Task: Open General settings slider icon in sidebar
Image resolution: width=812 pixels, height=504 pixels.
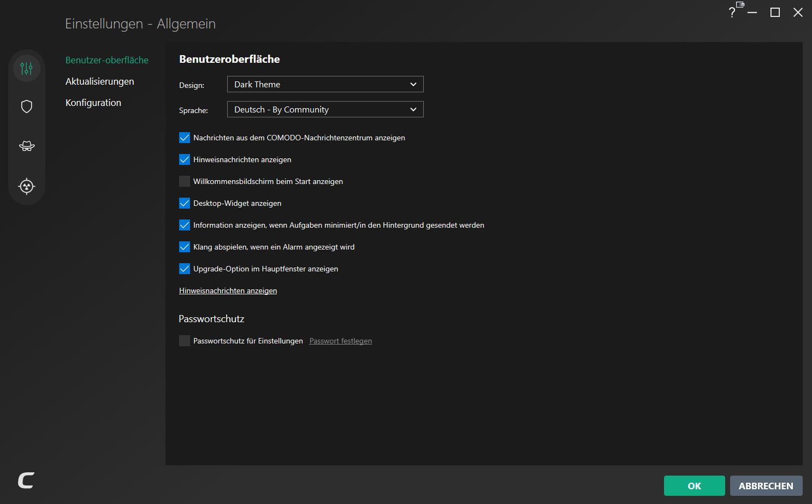Action: point(27,68)
